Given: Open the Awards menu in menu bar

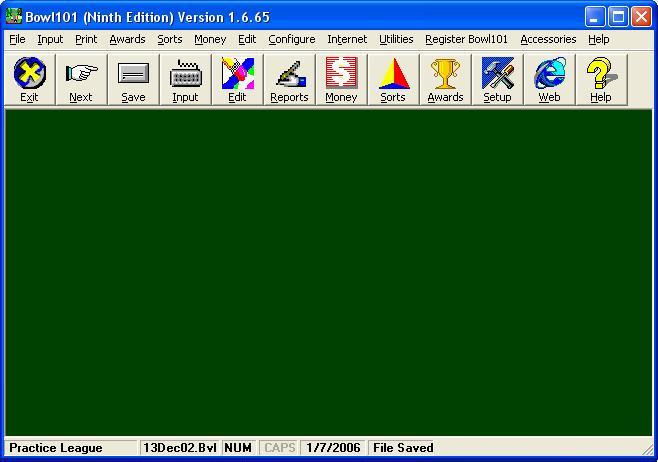Looking at the screenshot, I should coord(127,39).
